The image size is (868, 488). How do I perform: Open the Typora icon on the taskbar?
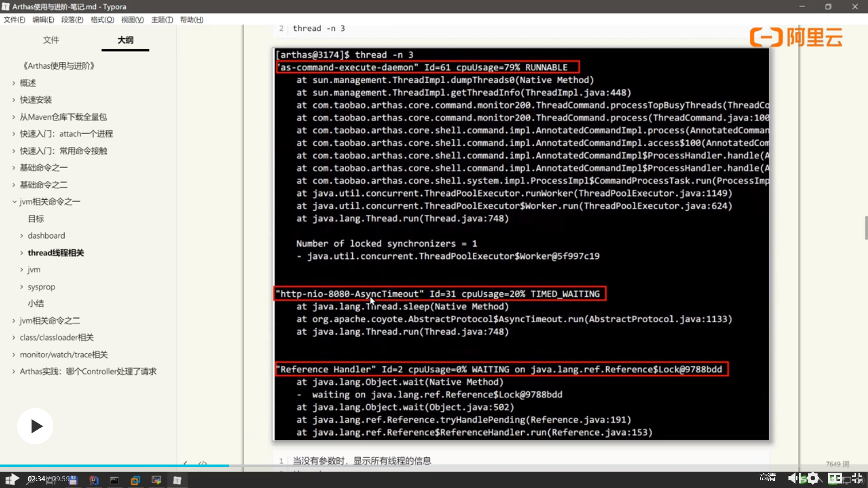177,480
